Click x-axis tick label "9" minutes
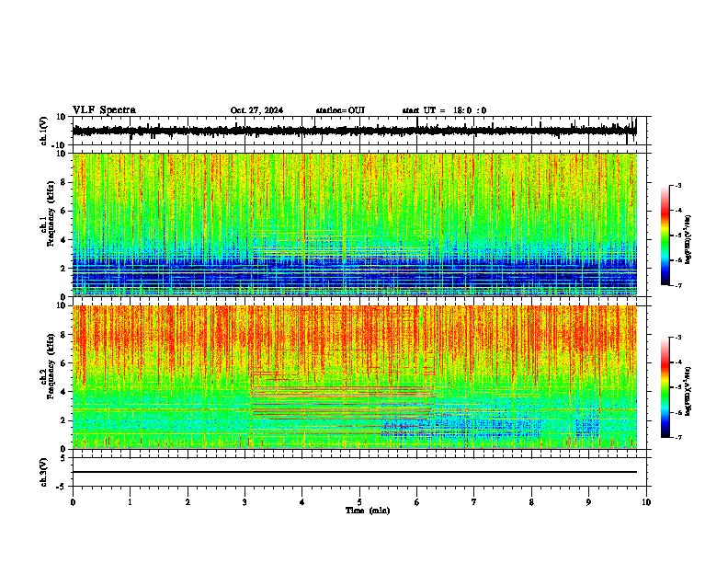This screenshot has width=728, height=563. (x=588, y=502)
